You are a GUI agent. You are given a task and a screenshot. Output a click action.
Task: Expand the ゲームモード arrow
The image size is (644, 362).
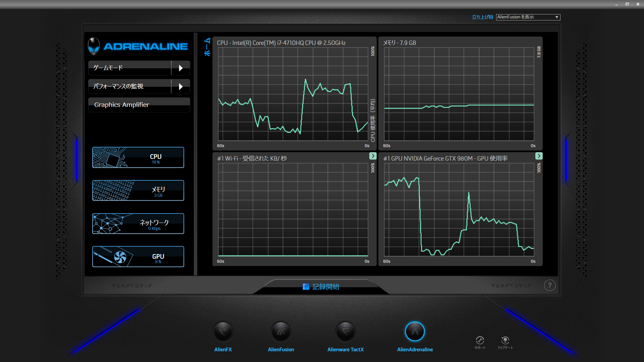click(x=181, y=68)
